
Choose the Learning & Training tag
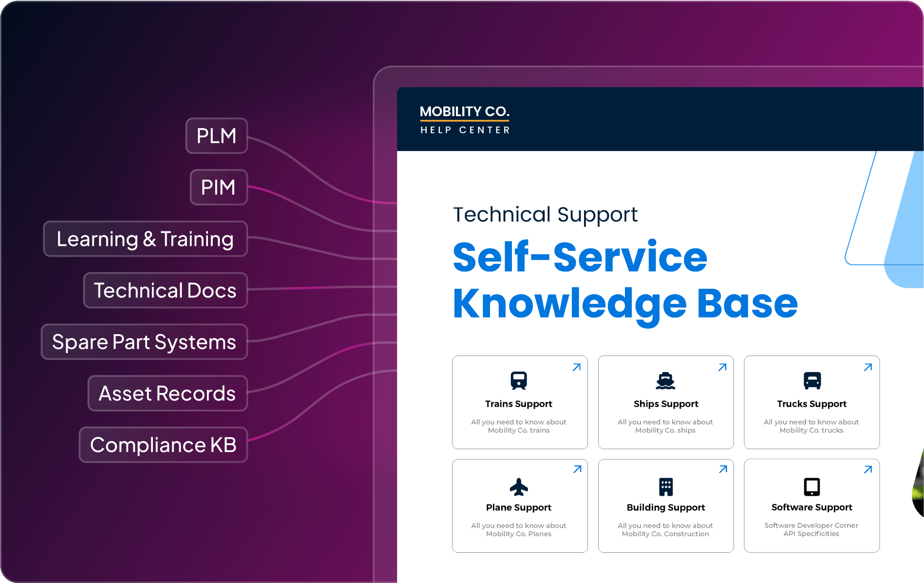click(145, 239)
